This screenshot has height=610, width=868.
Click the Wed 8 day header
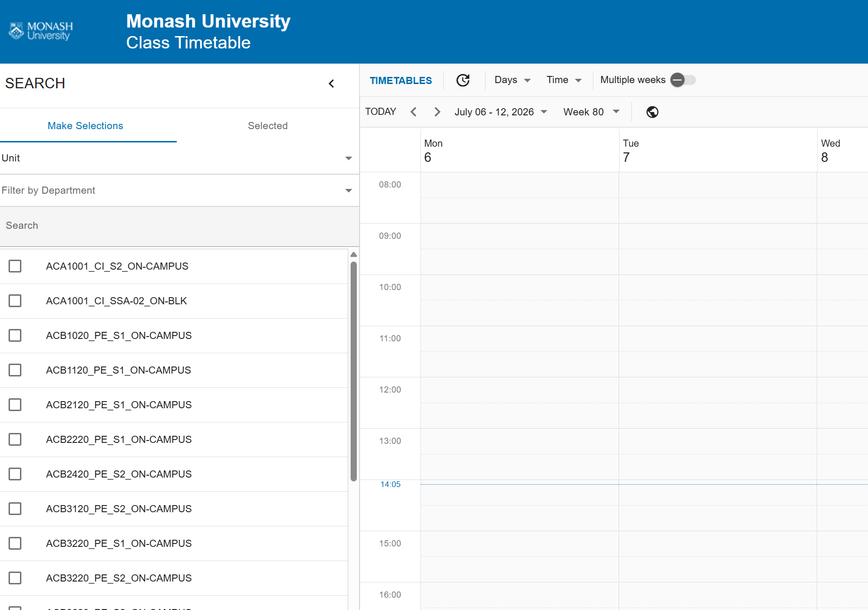[x=843, y=150]
